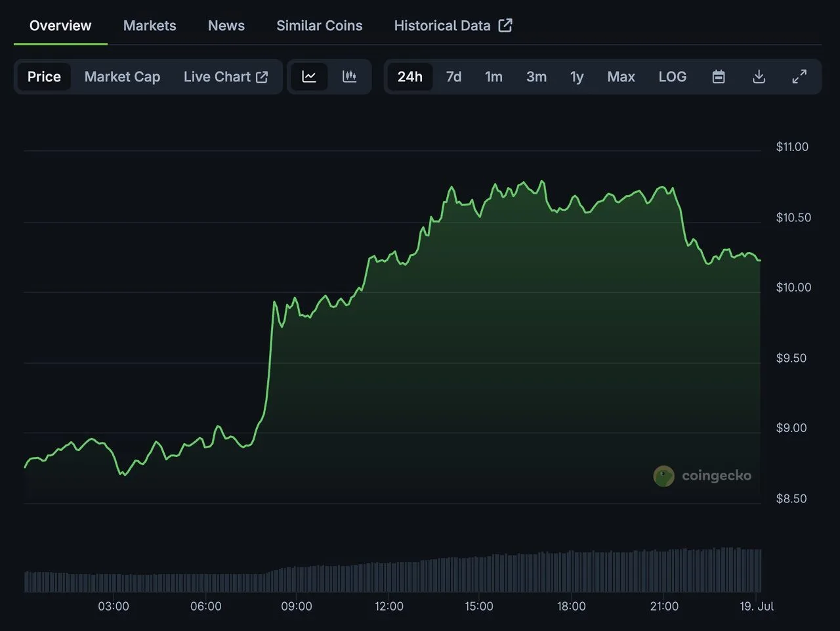
Task: Select the 7d time range
Action: [453, 77]
